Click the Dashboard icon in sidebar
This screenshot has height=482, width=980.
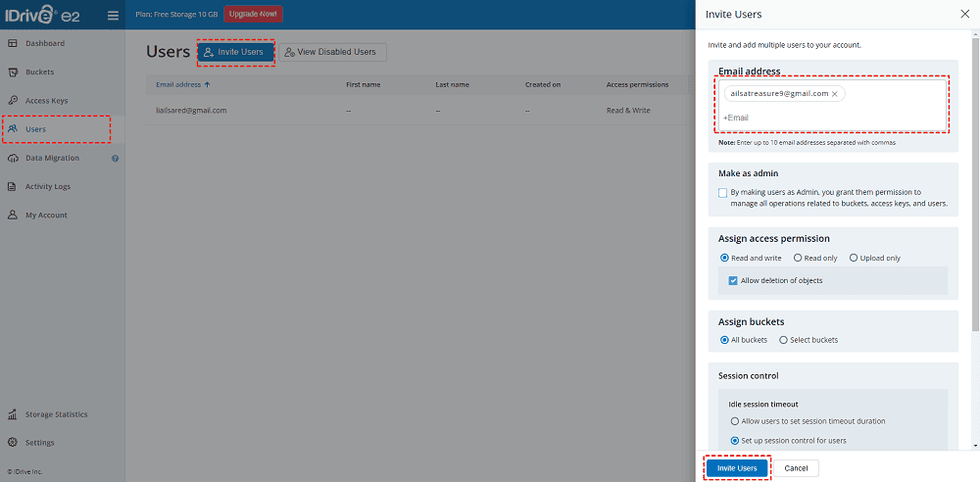(x=13, y=44)
